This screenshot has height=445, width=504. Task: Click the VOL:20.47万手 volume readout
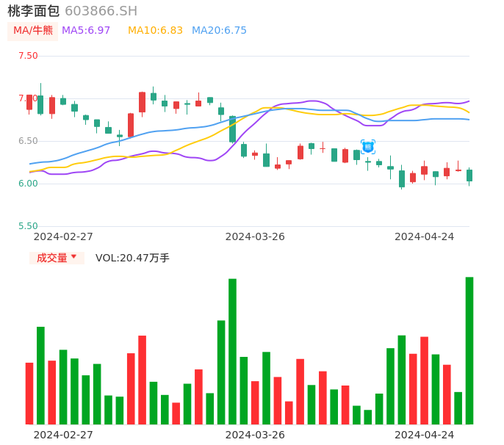tap(132, 258)
